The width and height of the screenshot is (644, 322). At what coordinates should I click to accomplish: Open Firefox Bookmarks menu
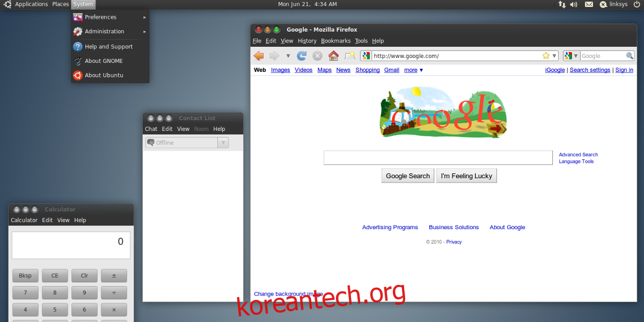(x=336, y=41)
